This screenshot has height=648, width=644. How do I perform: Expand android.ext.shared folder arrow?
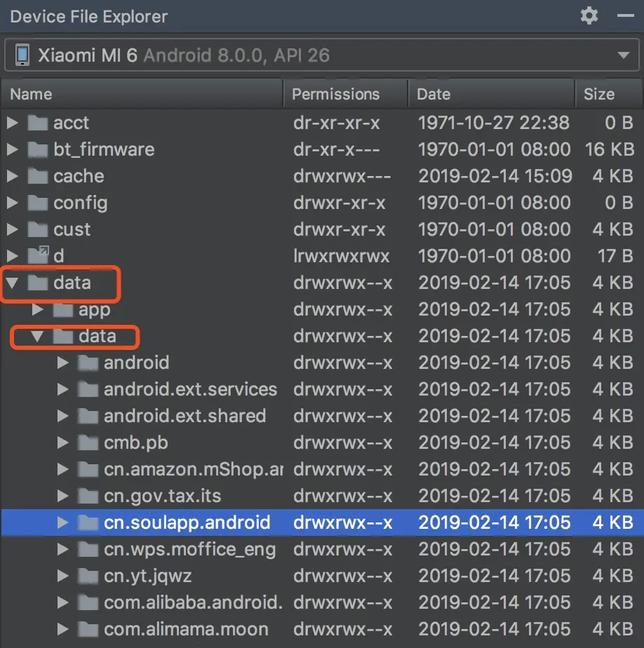[x=63, y=416]
